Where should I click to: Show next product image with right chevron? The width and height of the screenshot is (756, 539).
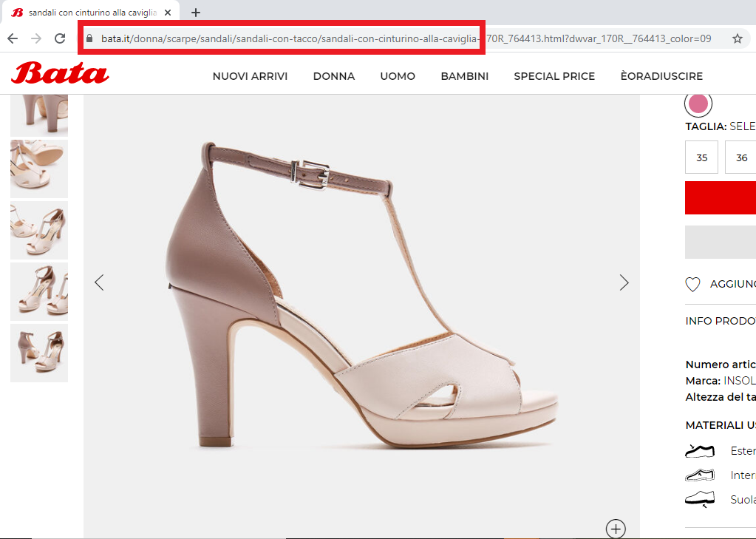coord(624,282)
